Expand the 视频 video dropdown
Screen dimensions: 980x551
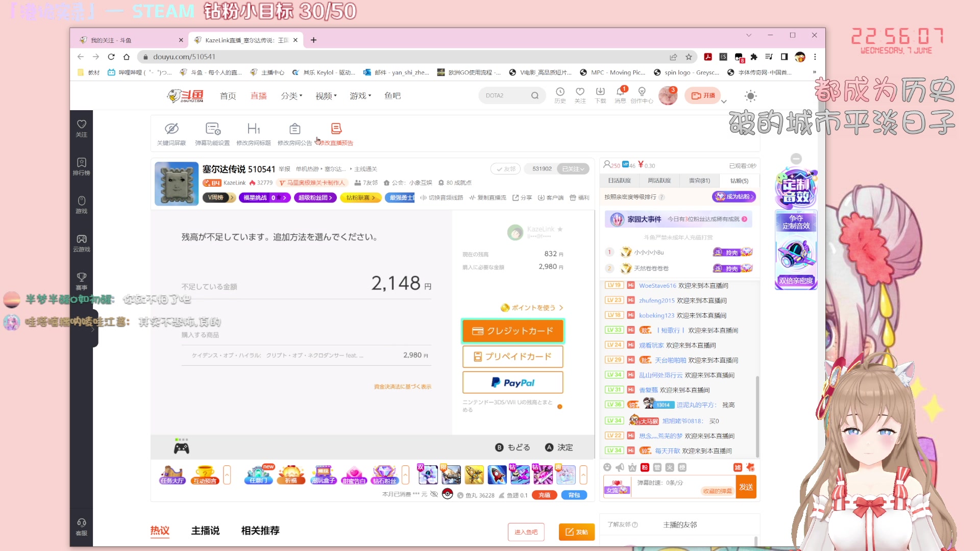[326, 95]
